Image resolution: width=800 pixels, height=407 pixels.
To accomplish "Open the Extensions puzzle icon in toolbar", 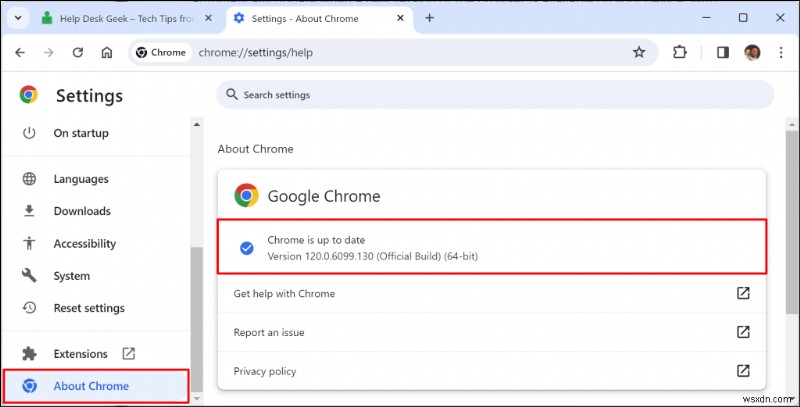I will coord(680,52).
